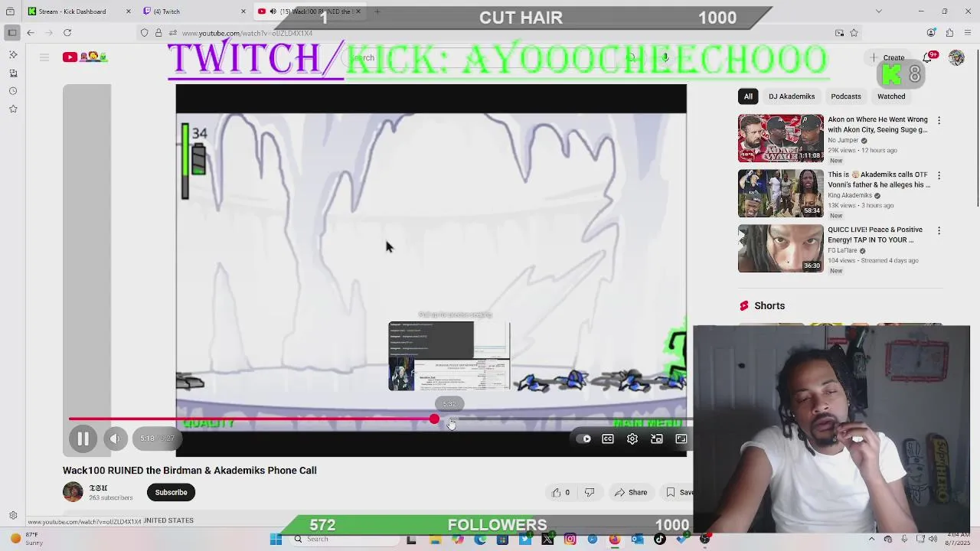Open QUICC LIVE video title
This screenshot has width=980, height=551.
(x=875, y=234)
